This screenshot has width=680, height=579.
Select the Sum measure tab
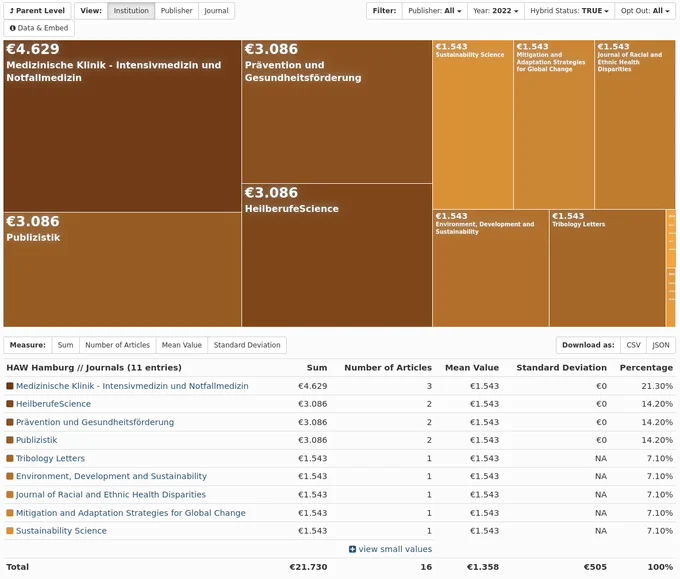(x=65, y=345)
